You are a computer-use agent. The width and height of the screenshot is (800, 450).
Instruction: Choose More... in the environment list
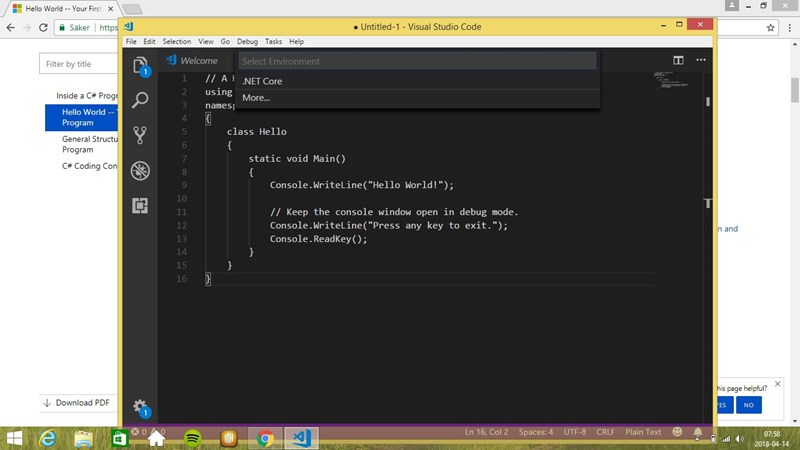point(256,98)
